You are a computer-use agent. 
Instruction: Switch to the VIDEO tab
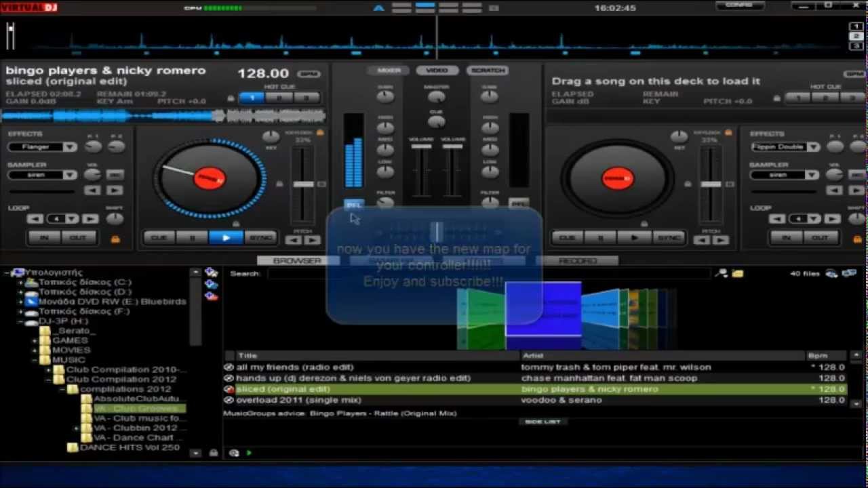tap(437, 70)
